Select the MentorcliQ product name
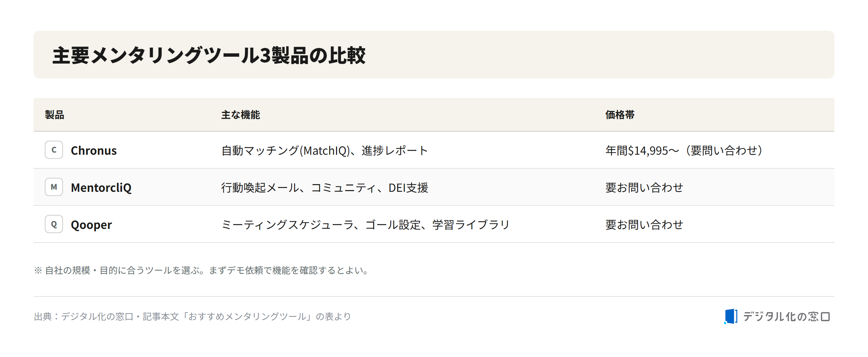The height and width of the screenshot is (357, 868). point(101,188)
